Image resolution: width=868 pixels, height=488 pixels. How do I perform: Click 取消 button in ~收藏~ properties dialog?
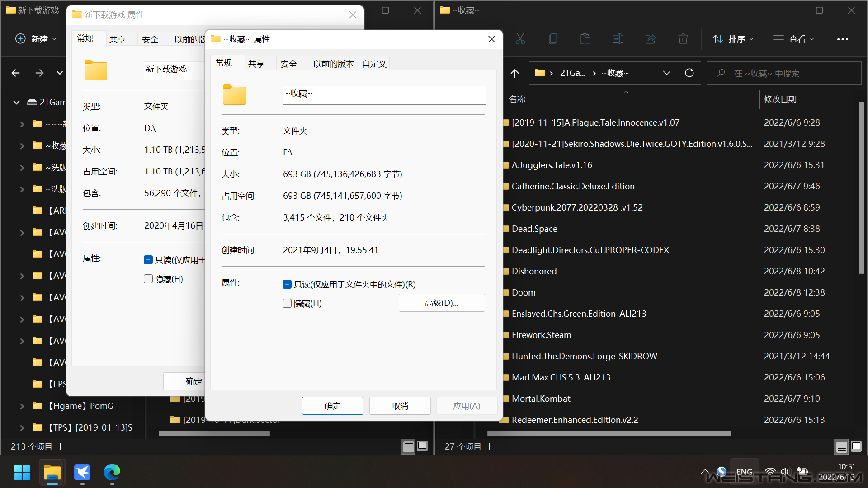click(400, 406)
